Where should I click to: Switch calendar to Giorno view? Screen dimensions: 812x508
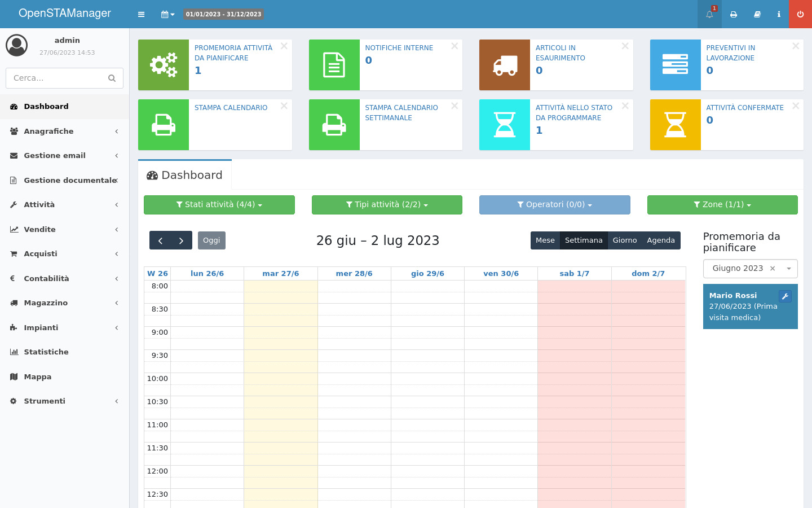tap(625, 240)
